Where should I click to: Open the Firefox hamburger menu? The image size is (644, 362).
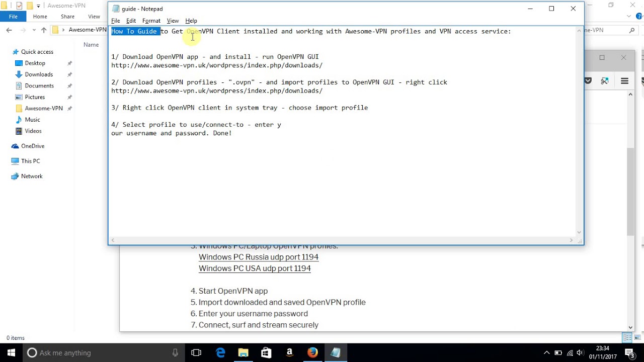624,80
